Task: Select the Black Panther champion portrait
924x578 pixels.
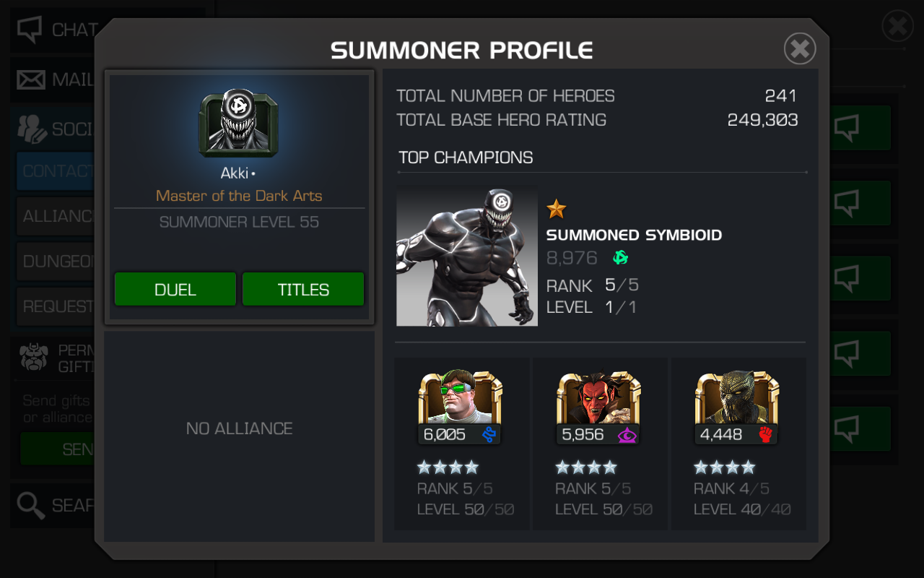Action: [x=737, y=397]
